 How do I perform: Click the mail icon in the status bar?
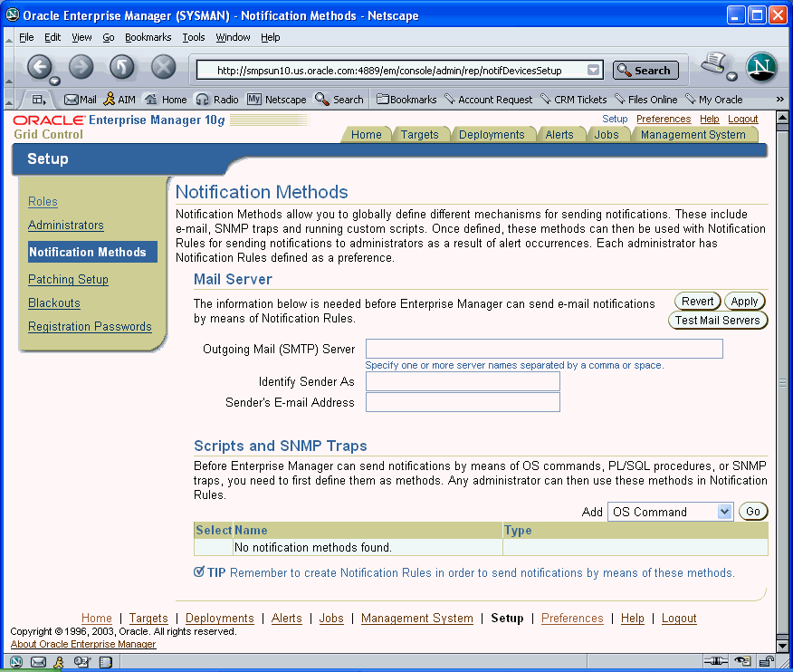[x=37, y=662]
